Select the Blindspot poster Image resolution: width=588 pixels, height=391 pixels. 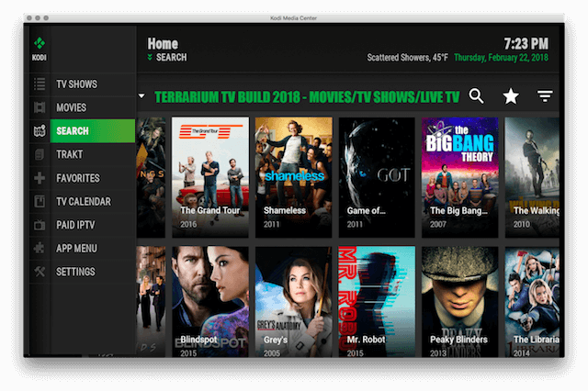coord(210,301)
